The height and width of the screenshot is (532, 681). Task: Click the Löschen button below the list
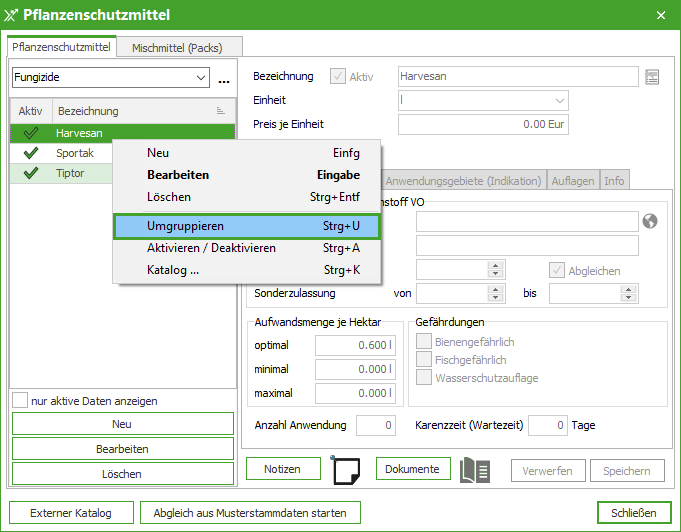tap(123, 474)
